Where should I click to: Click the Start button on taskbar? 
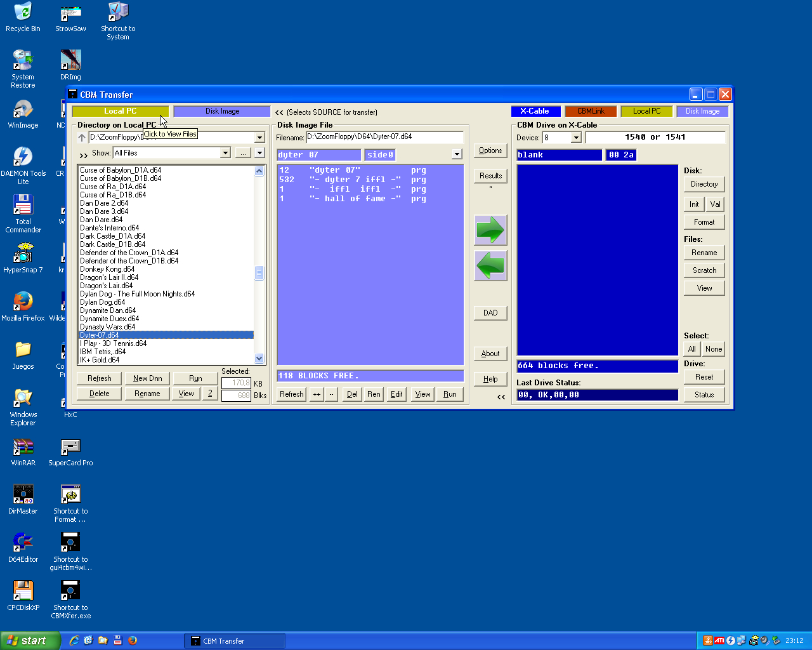(30, 640)
